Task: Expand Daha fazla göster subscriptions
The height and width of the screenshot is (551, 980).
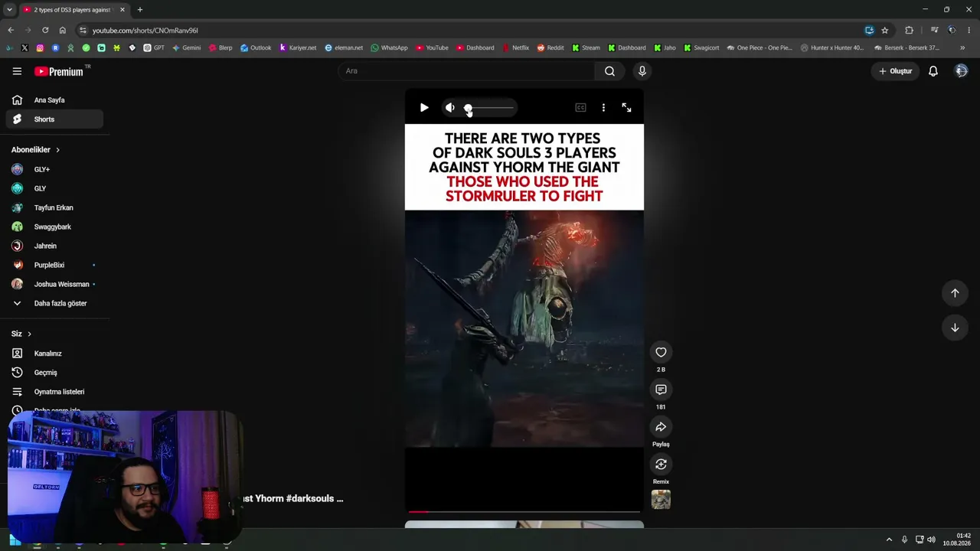Action: [x=54, y=303]
